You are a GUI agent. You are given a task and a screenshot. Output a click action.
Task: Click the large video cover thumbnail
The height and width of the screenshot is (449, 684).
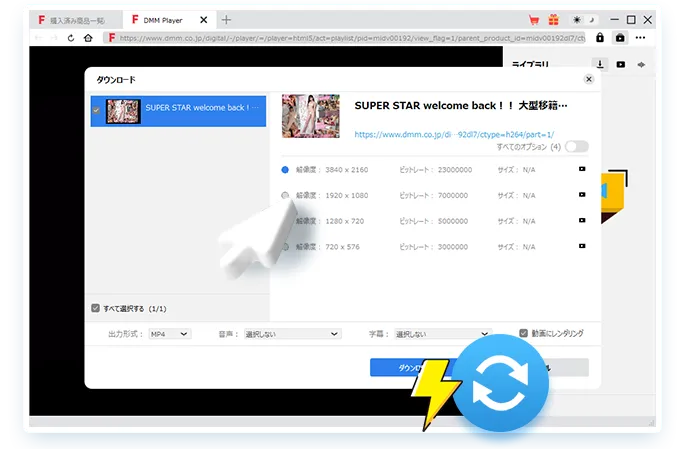click(x=311, y=116)
